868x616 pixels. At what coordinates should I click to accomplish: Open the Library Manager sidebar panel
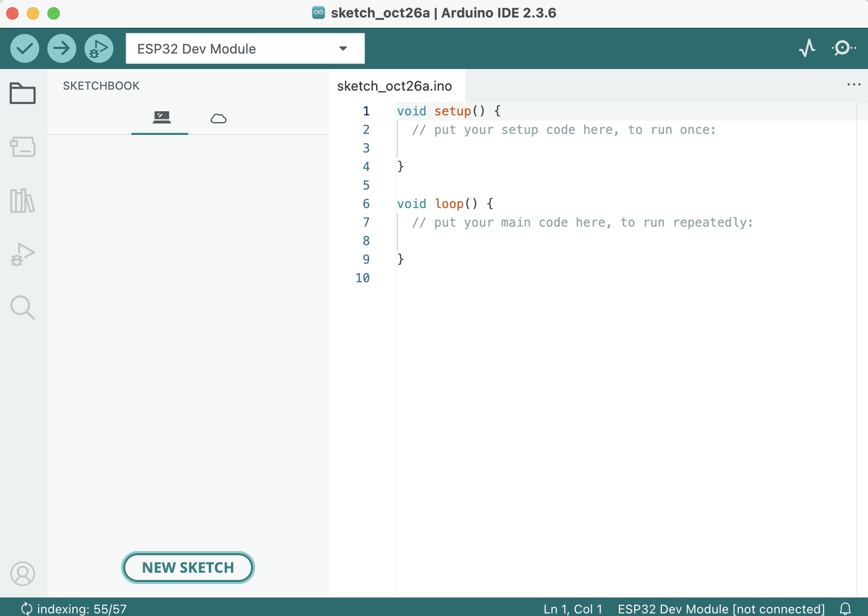click(x=23, y=200)
